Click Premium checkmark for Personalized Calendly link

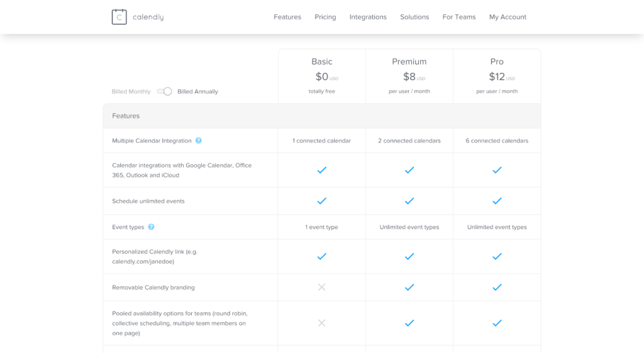[x=409, y=256]
